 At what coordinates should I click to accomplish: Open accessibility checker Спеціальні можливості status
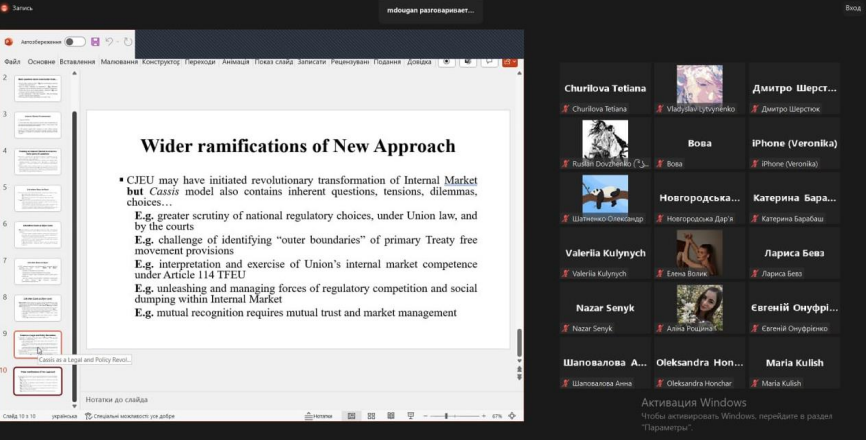coord(130,416)
